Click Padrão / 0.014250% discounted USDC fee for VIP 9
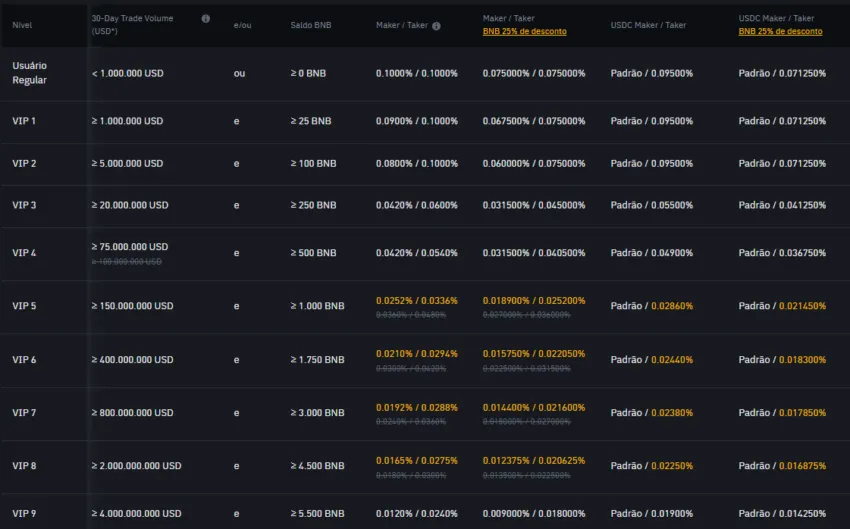 click(782, 513)
